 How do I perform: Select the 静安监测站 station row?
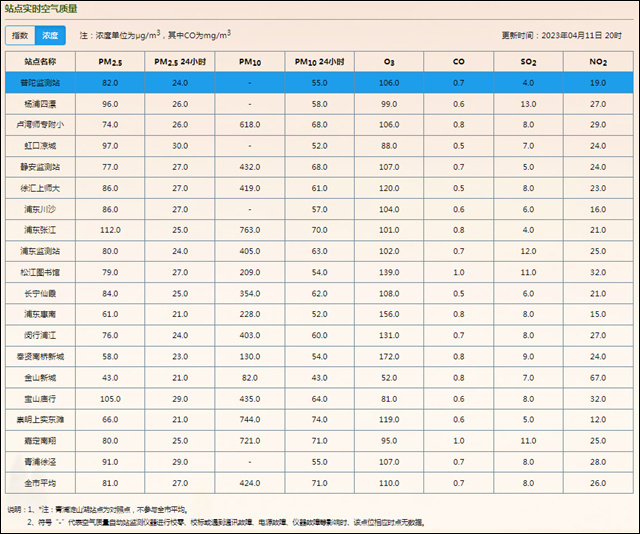(319, 167)
